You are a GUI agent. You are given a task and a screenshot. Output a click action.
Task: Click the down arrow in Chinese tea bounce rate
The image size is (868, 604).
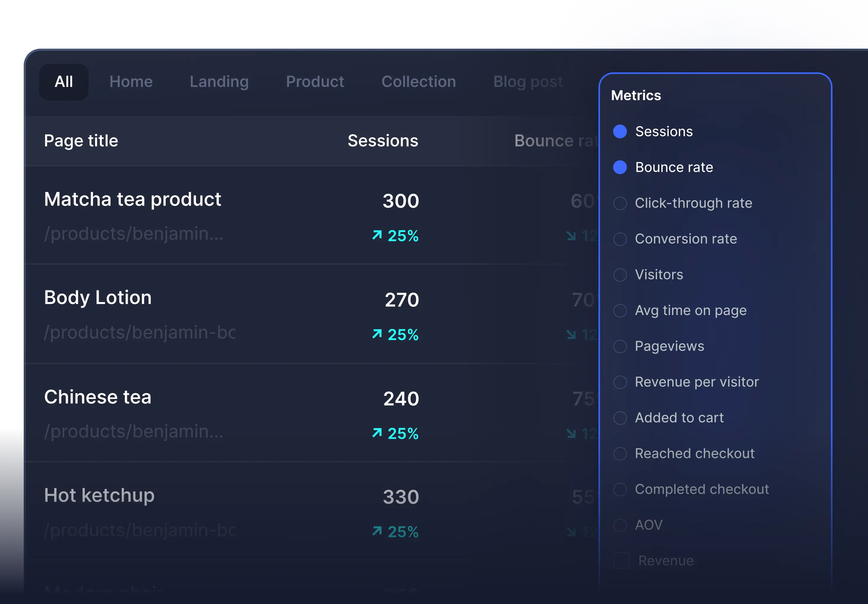point(571,433)
